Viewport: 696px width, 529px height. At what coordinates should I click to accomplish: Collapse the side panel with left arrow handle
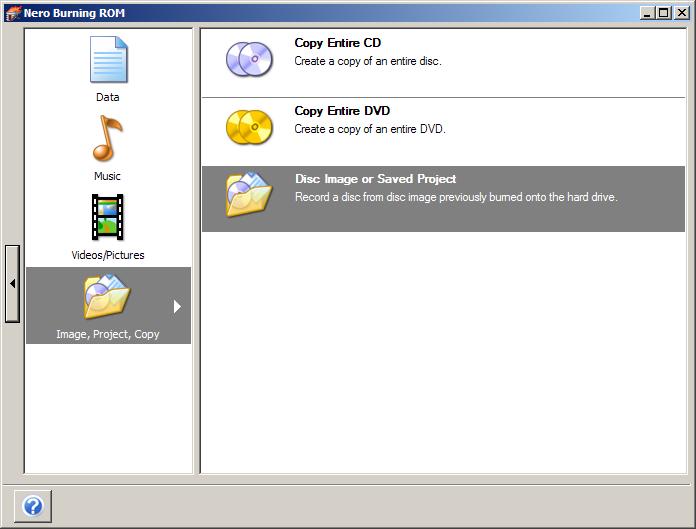pos(12,283)
